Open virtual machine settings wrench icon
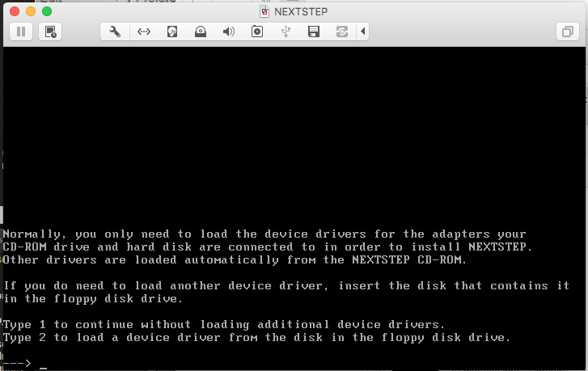588x371 pixels. tap(115, 32)
